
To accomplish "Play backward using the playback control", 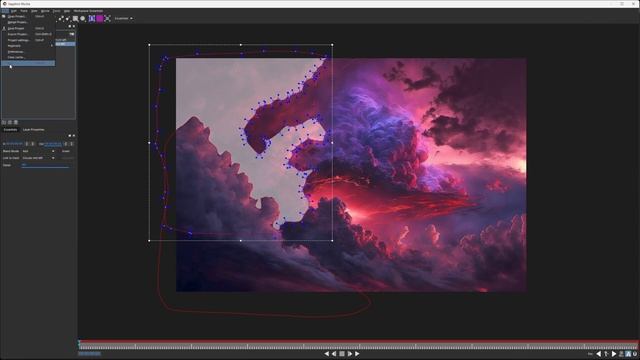I will 334,354.
